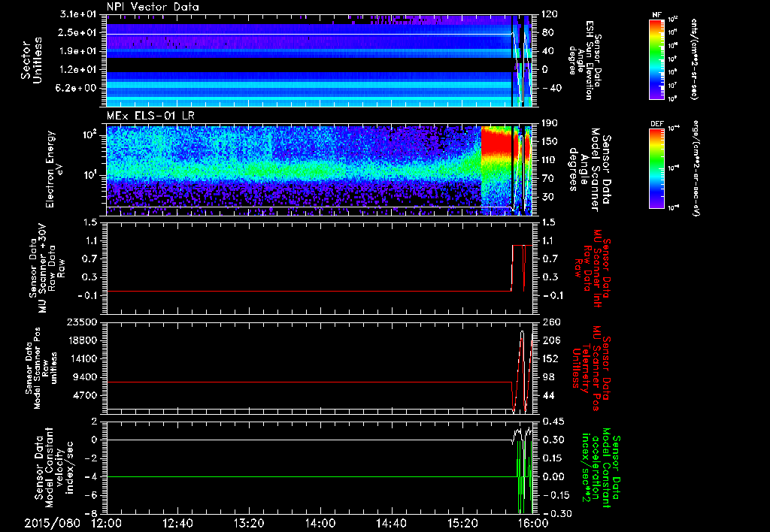Click the DEF color scale bar
This screenshot has height=532, width=770.
pos(654,167)
